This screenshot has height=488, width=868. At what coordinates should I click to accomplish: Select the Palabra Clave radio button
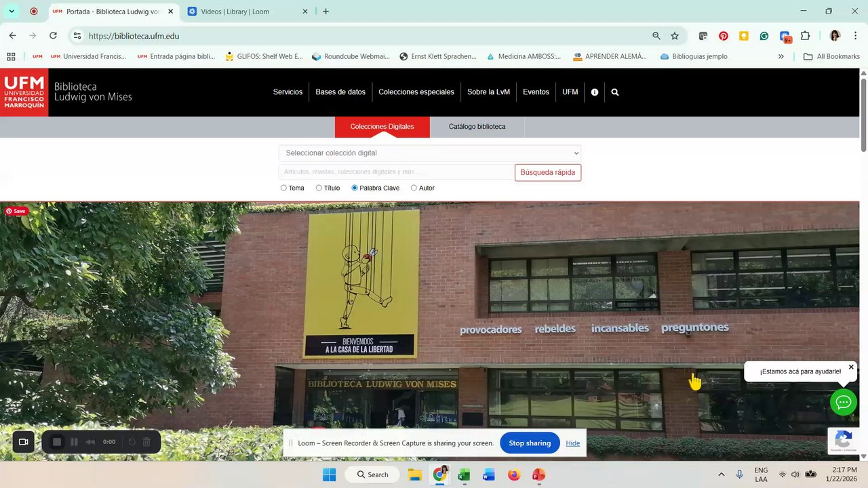[x=355, y=188]
